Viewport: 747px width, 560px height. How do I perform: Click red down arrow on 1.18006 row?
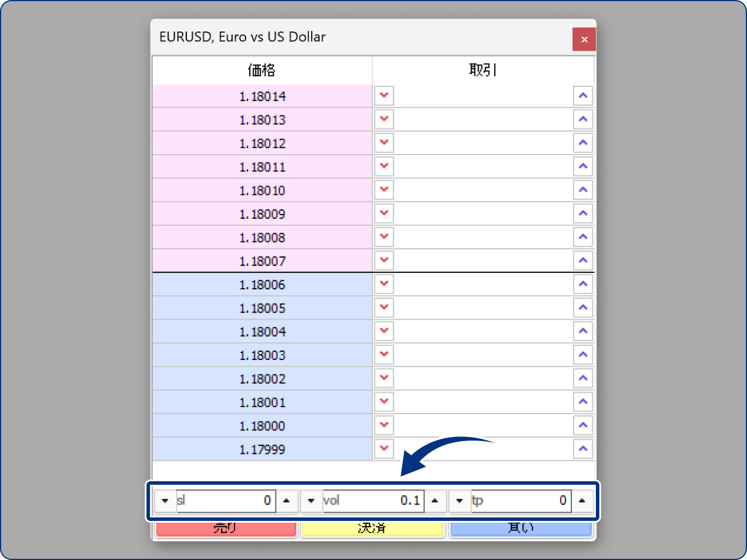coord(384,284)
